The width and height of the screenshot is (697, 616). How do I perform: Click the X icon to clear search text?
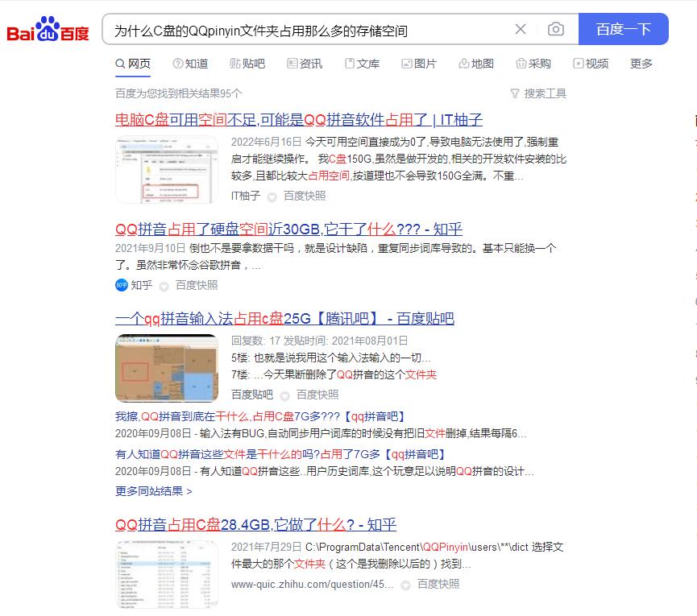pos(521,28)
